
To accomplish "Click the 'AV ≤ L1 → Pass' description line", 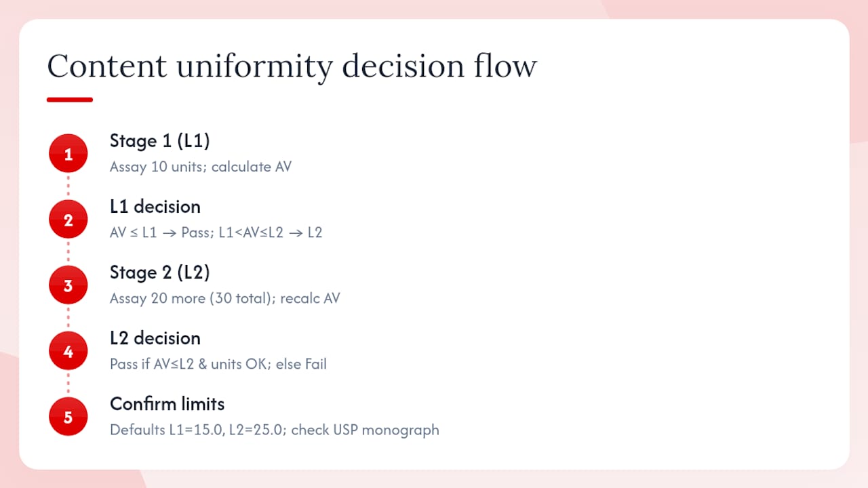I will pos(216,232).
